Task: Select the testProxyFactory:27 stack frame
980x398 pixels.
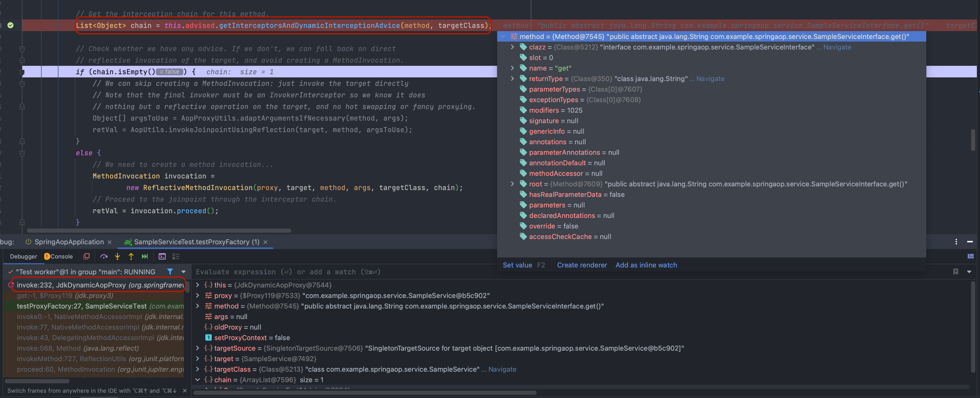Action: [x=81, y=306]
